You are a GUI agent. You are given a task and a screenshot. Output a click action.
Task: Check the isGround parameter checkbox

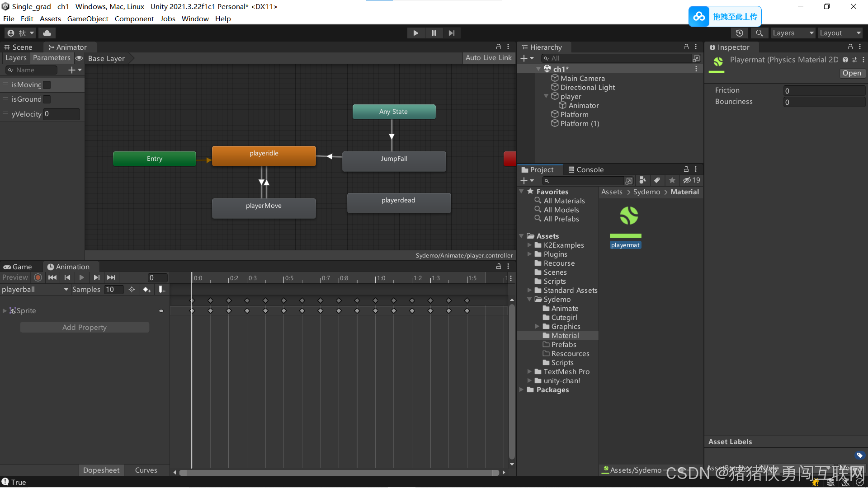click(x=46, y=99)
